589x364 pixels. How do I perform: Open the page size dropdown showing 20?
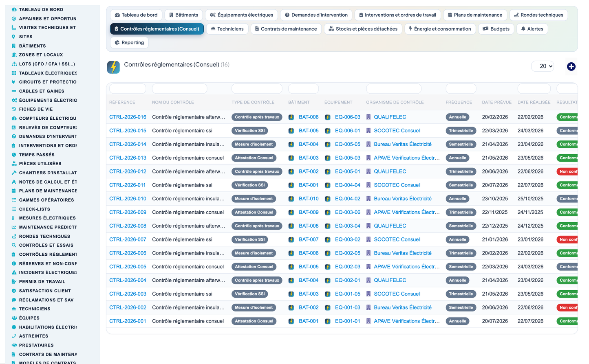(x=543, y=66)
